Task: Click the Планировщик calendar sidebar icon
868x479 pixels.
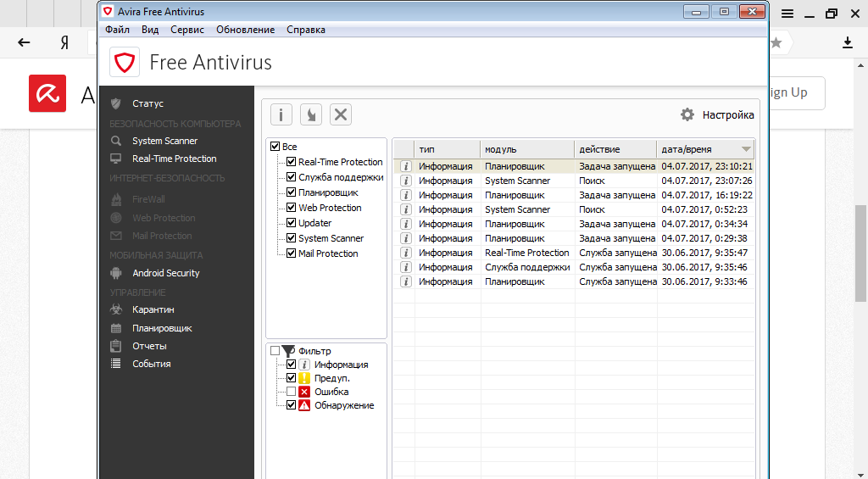Action: pyautogui.click(x=115, y=328)
